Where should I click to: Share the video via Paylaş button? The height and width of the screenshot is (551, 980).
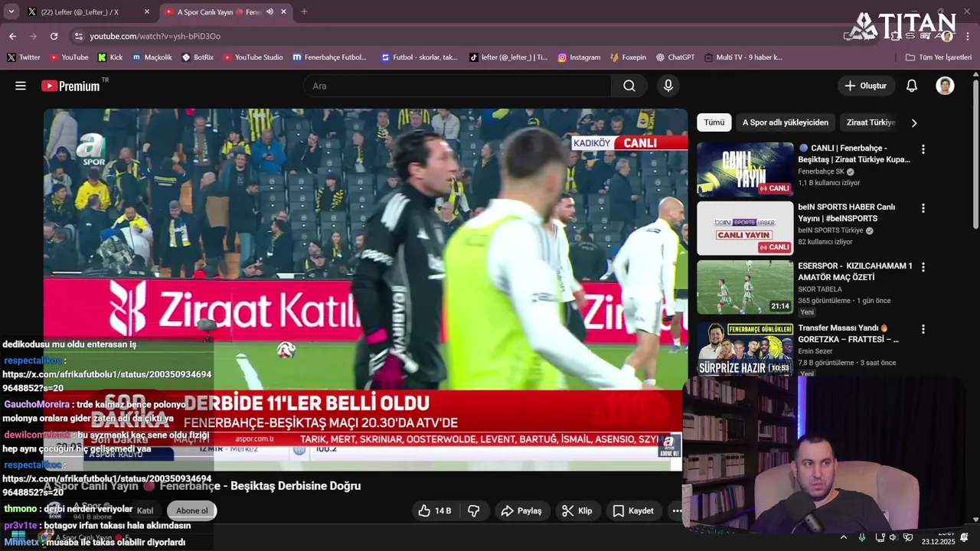click(521, 510)
